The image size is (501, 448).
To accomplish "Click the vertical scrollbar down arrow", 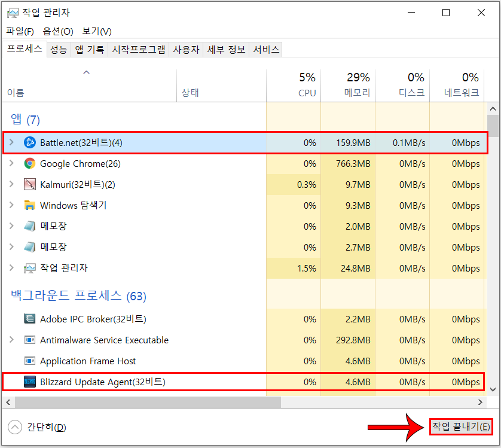I will click(x=493, y=389).
